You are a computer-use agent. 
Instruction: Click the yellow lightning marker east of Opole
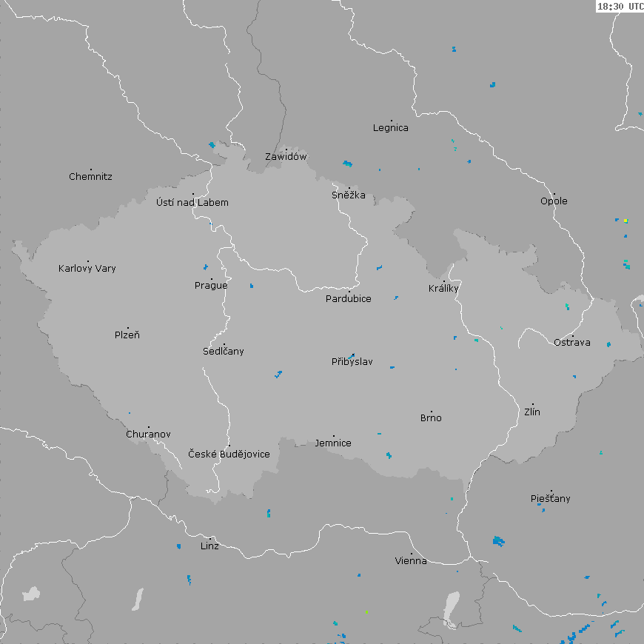[x=625, y=221]
